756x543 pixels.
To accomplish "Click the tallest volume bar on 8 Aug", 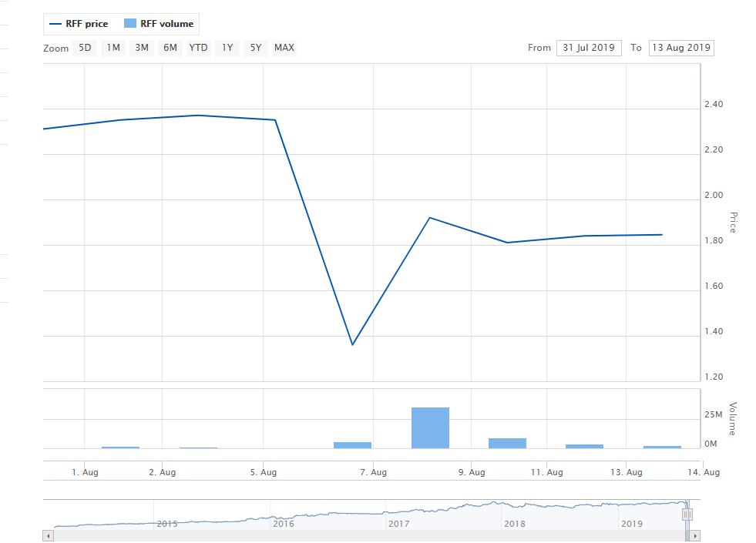I will pos(430,427).
